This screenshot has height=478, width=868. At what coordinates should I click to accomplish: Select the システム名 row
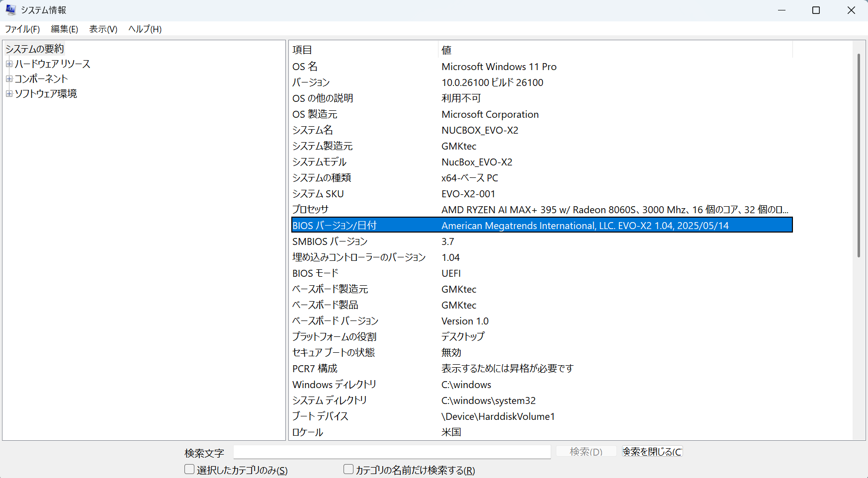point(542,130)
